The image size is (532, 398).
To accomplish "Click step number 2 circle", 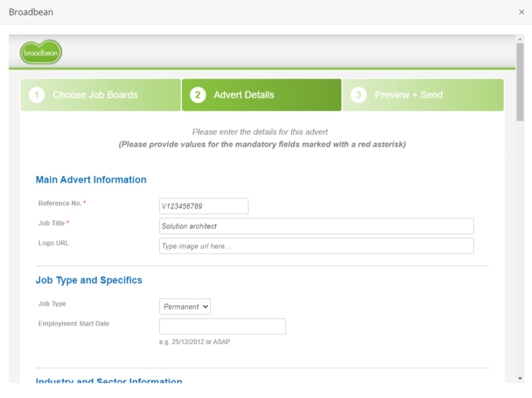I will pyautogui.click(x=198, y=95).
